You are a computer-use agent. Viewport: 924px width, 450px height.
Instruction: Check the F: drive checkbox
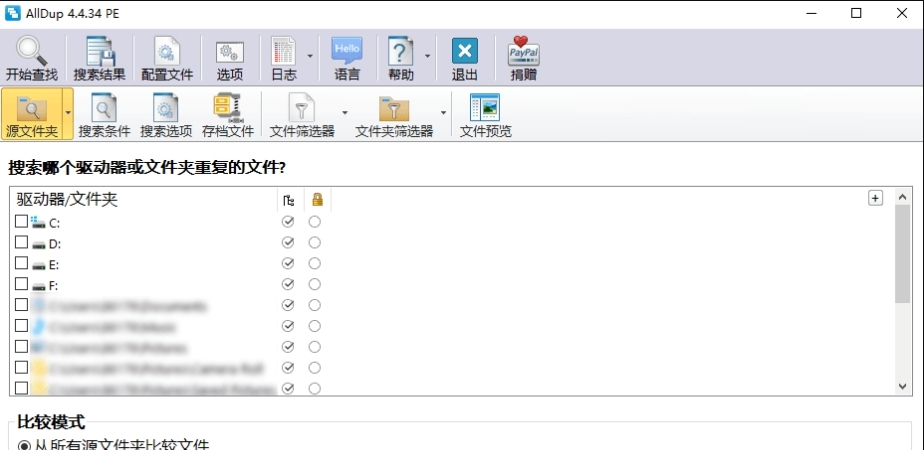[x=21, y=284]
